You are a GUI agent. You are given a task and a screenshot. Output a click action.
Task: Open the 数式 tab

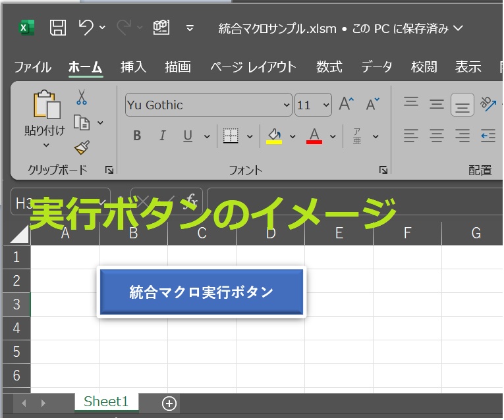point(329,67)
